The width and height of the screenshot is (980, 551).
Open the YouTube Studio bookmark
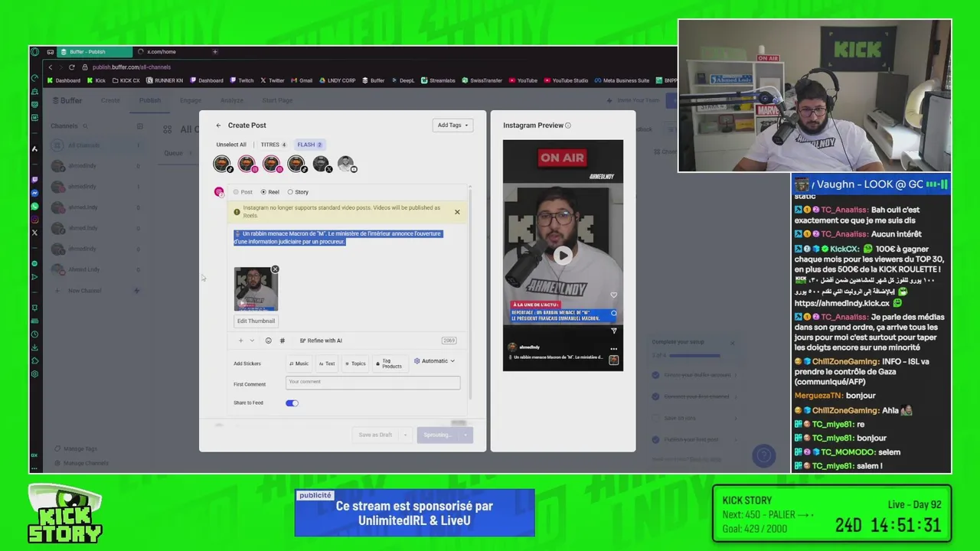(x=566, y=80)
